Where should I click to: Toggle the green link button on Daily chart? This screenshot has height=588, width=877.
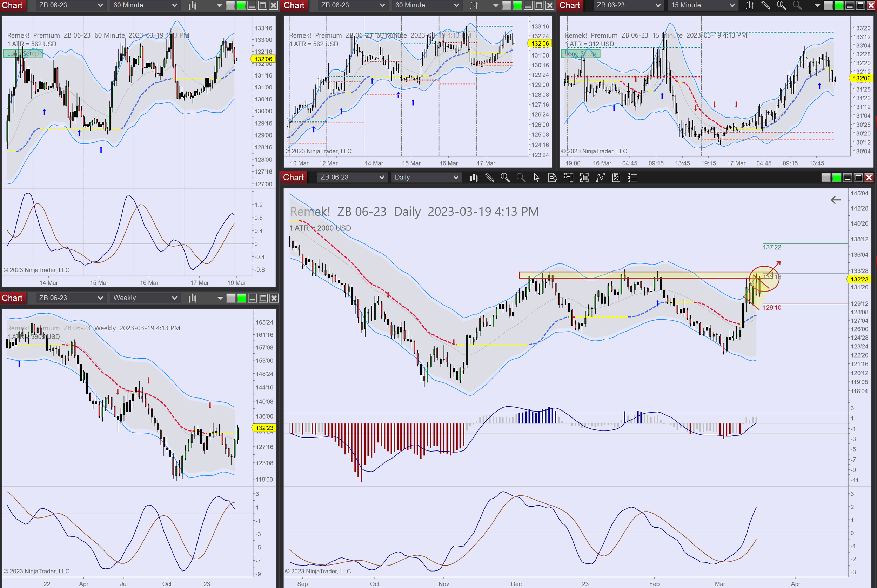click(x=837, y=178)
